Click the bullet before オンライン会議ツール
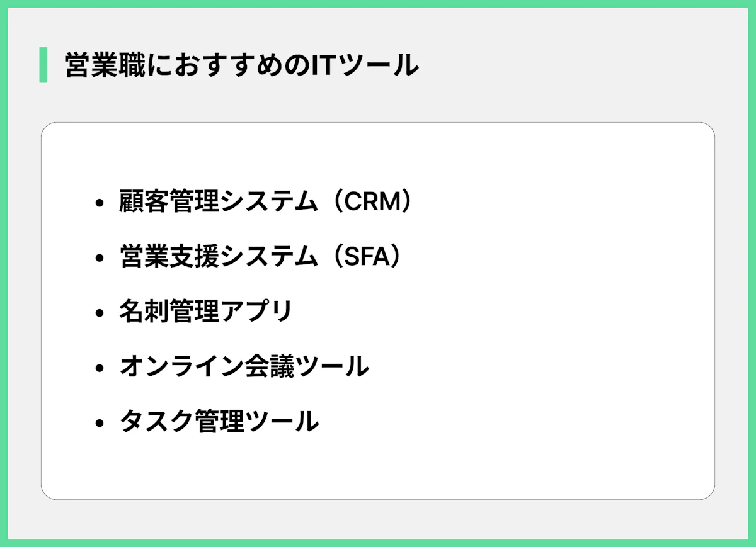 98,368
